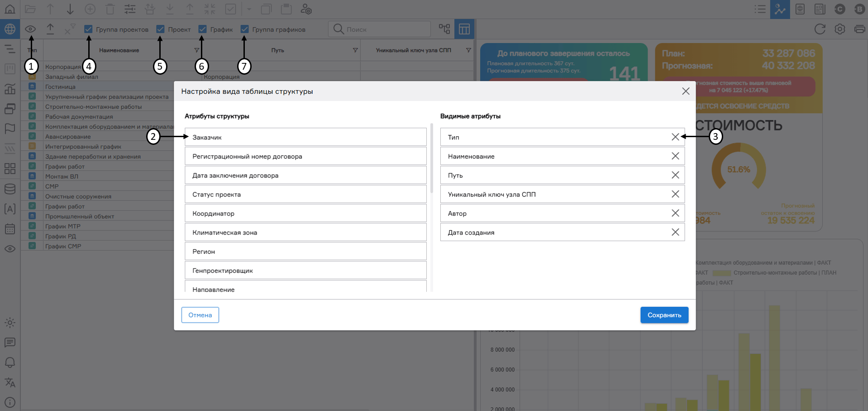Click the eye icon for table view settings

(30, 29)
